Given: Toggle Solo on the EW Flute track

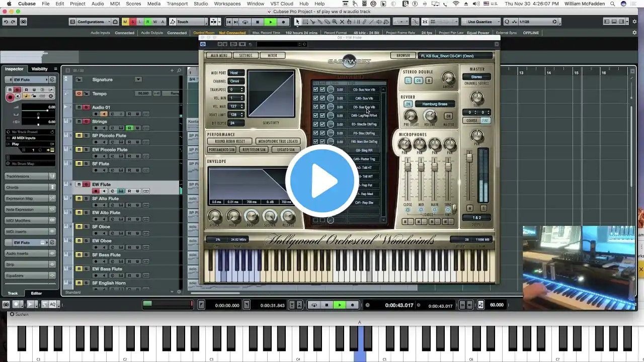Looking at the screenshot, I should point(86,185).
